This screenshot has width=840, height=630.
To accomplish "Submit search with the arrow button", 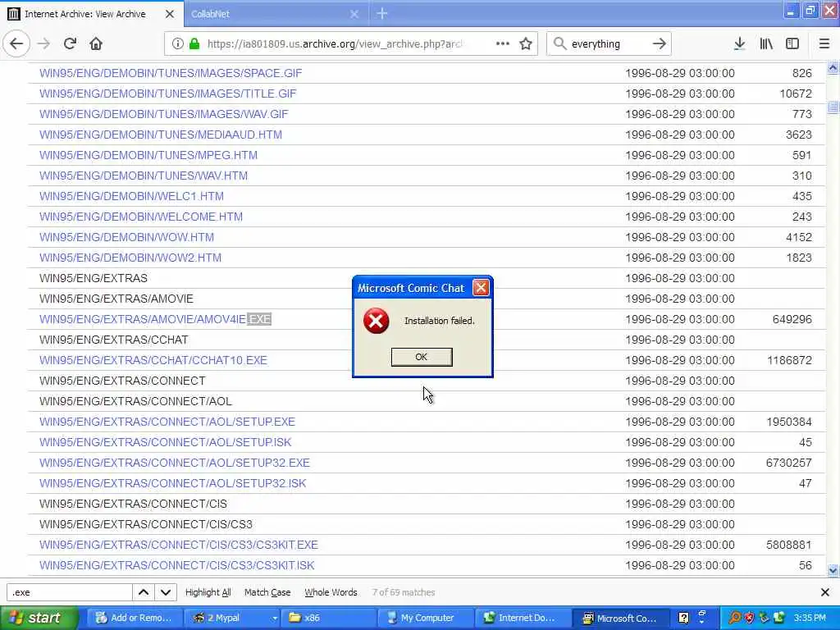I will 659,44.
